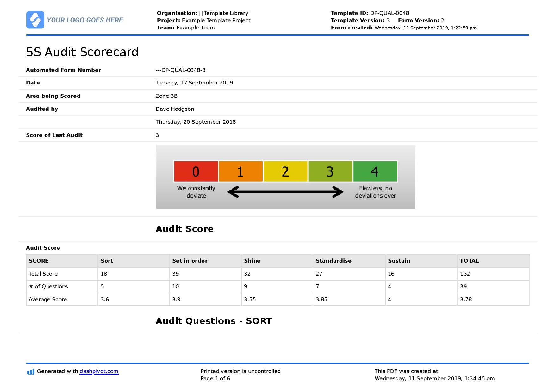
Task: Click the Audit Questions - SORT heading
Action: pyautogui.click(x=214, y=321)
